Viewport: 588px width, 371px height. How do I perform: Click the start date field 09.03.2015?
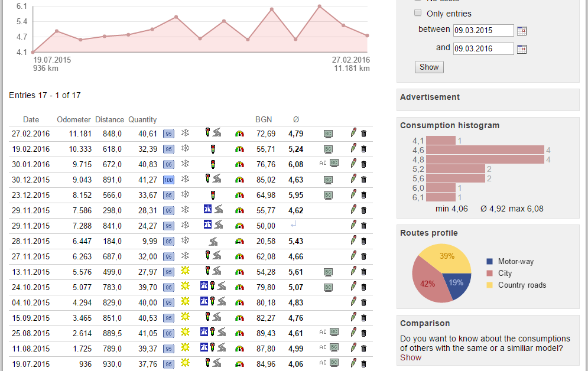coord(483,31)
